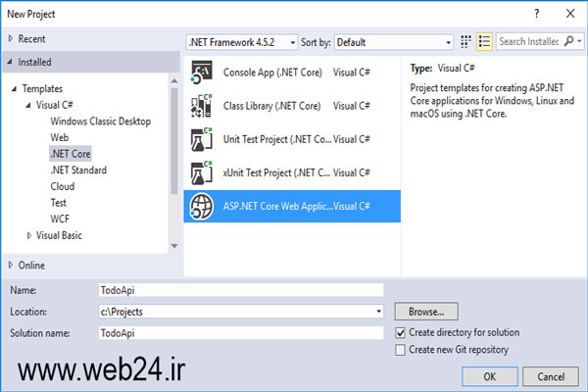588x392 pixels.
Task: Open the Sort by Default dropdown
Action: click(393, 42)
